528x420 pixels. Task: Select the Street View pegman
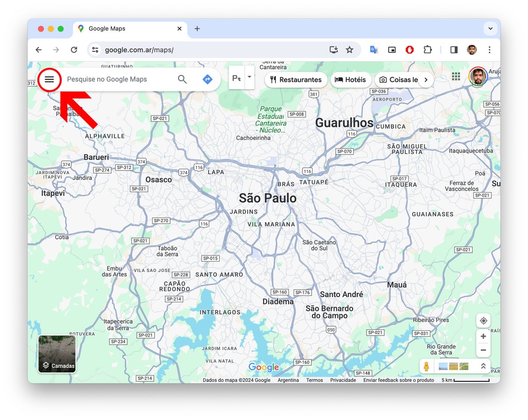coord(427,366)
